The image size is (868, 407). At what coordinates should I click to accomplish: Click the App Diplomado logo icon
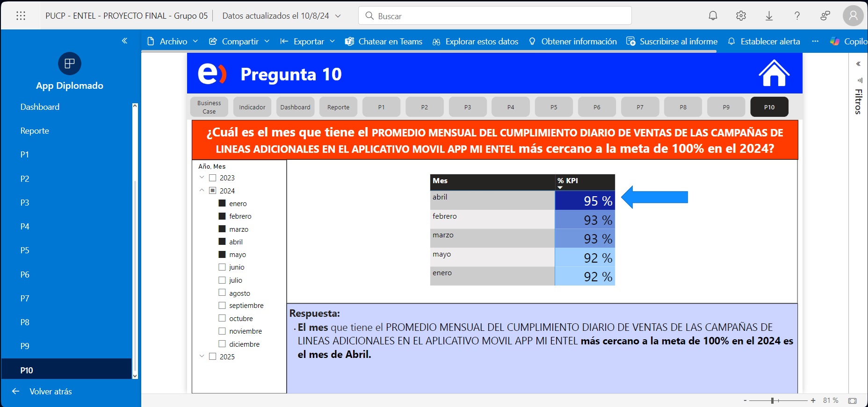coord(70,64)
